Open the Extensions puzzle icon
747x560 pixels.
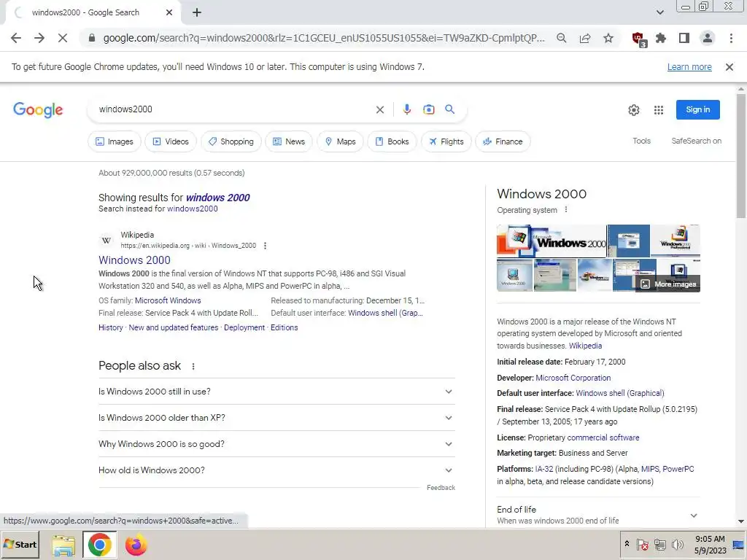(661, 38)
